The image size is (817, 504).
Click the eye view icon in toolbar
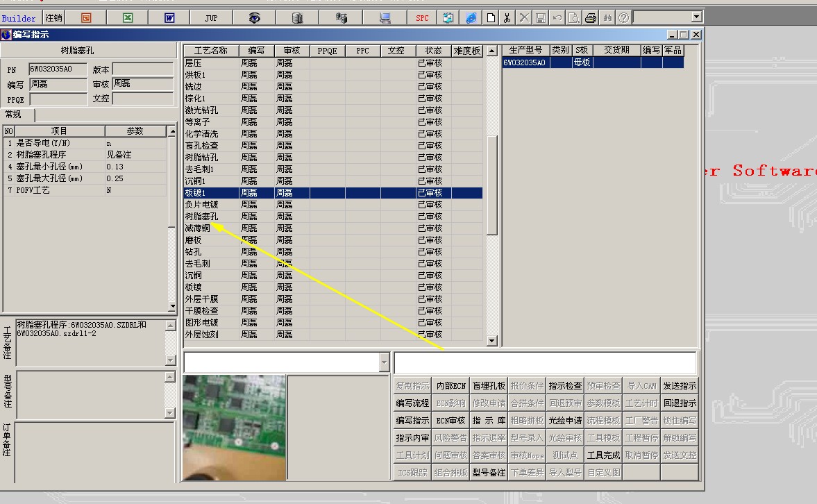point(254,18)
